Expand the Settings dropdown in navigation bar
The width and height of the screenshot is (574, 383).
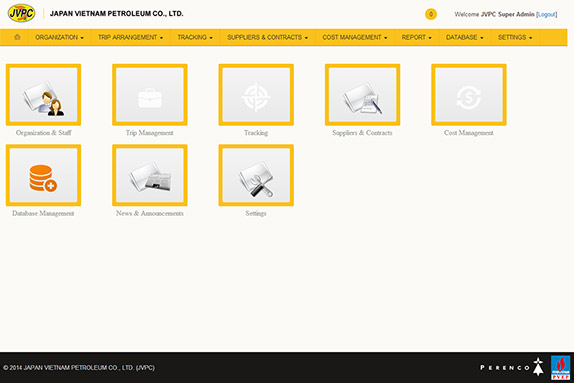tap(515, 37)
